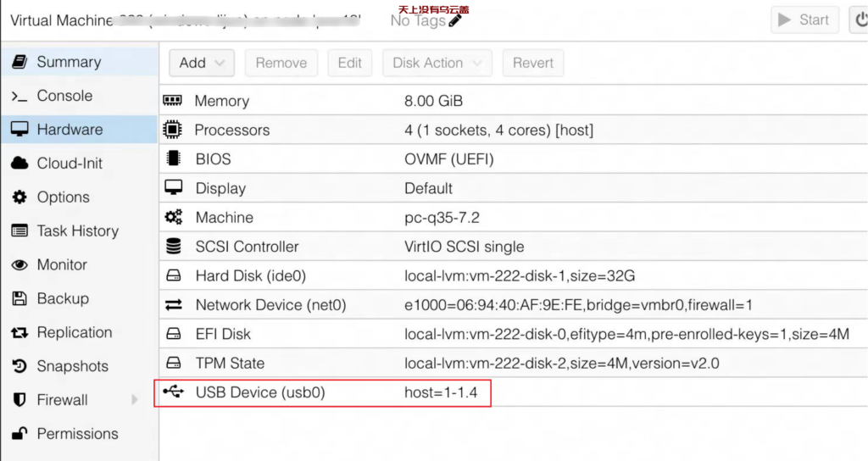
Task: Click the Options gear icon
Action: coord(19,197)
